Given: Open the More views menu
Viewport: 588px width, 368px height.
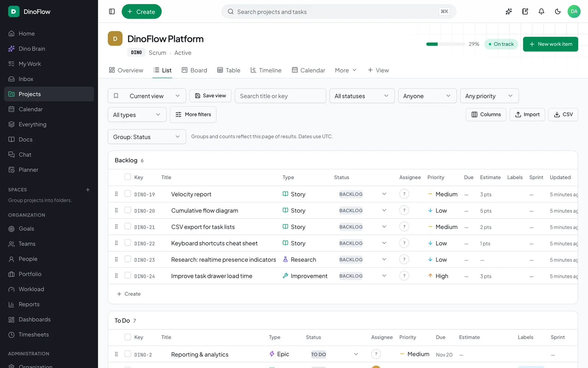Looking at the screenshot, I should (x=346, y=70).
